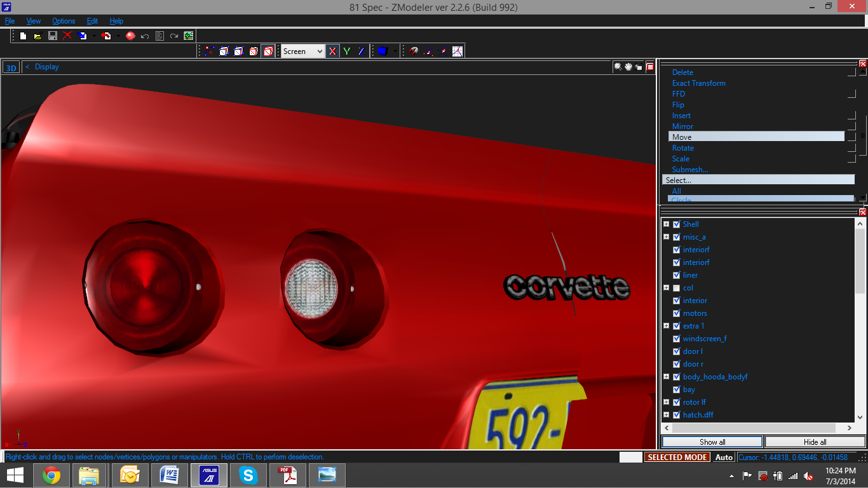Viewport: 868px width, 488px height.
Task: Click the viewport maximize red square icon
Action: coord(650,67)
